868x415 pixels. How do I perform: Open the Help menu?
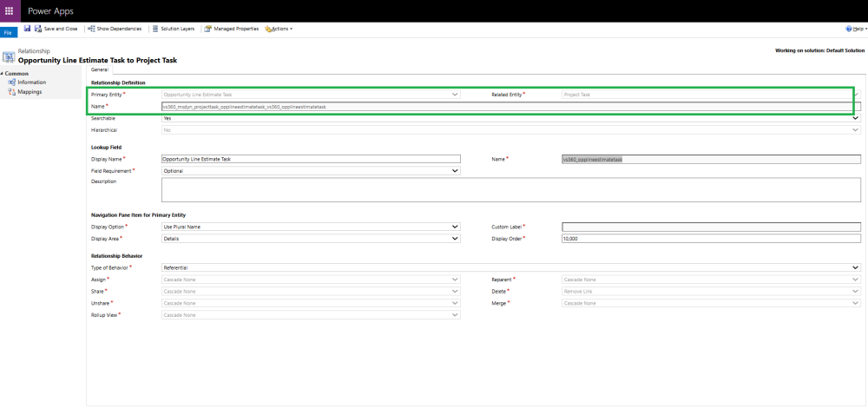856,29
